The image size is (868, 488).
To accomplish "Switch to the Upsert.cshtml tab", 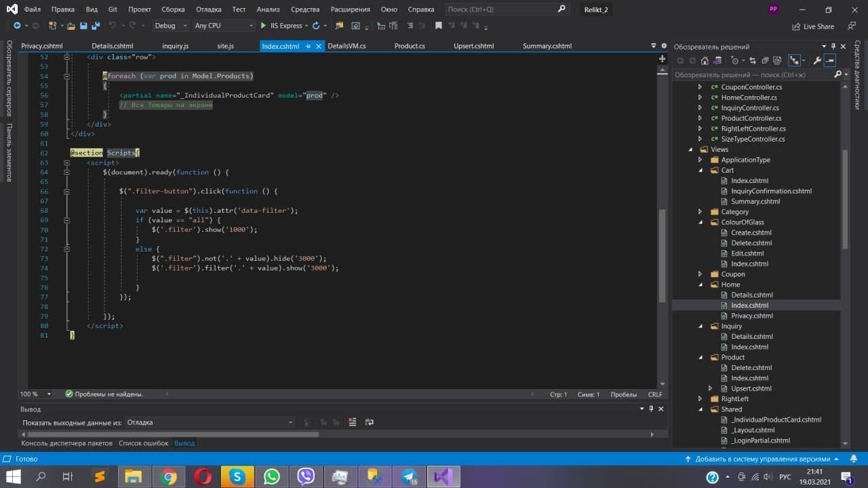I will pos(474,46).
